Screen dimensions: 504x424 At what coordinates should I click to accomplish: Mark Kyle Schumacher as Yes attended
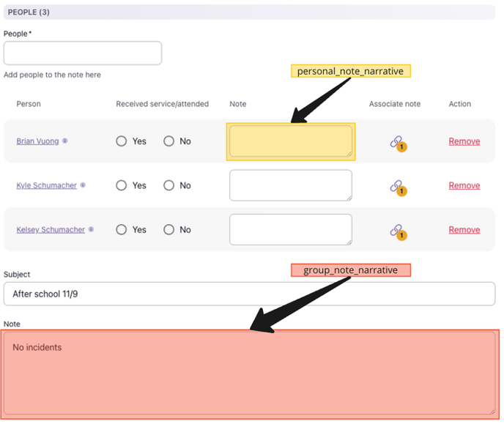click(122, 185)
